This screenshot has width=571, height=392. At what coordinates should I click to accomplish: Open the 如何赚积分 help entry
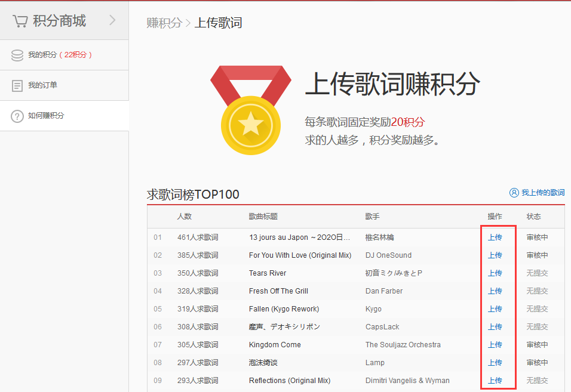pos(45,115)
